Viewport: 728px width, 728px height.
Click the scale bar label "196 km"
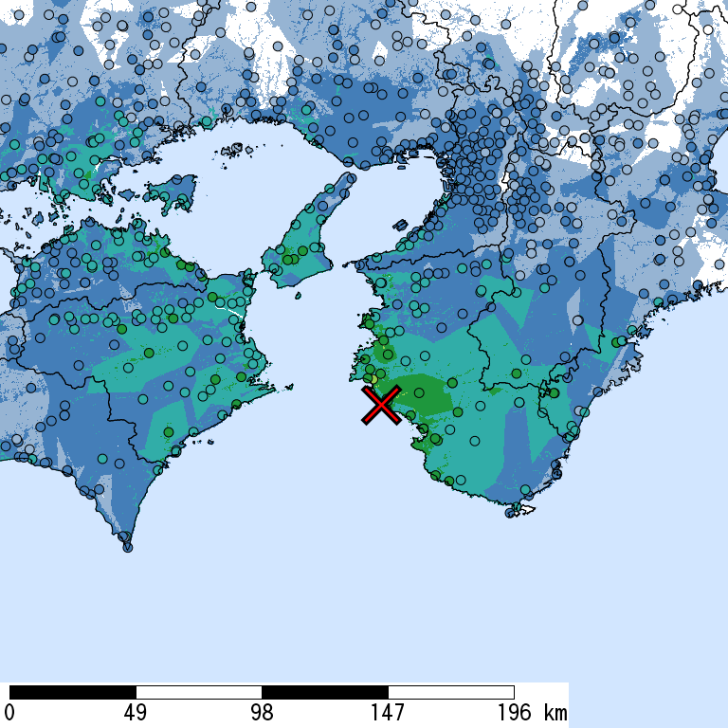[533, 712]
